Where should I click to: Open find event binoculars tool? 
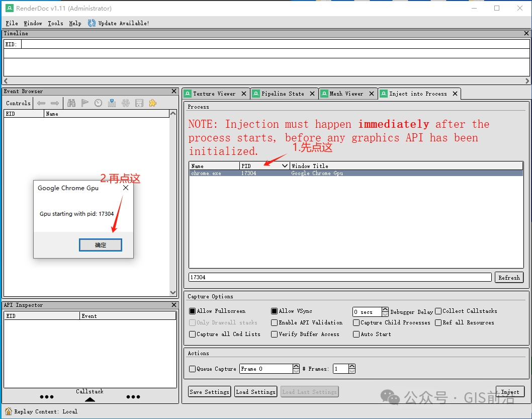tap(71, 103)
